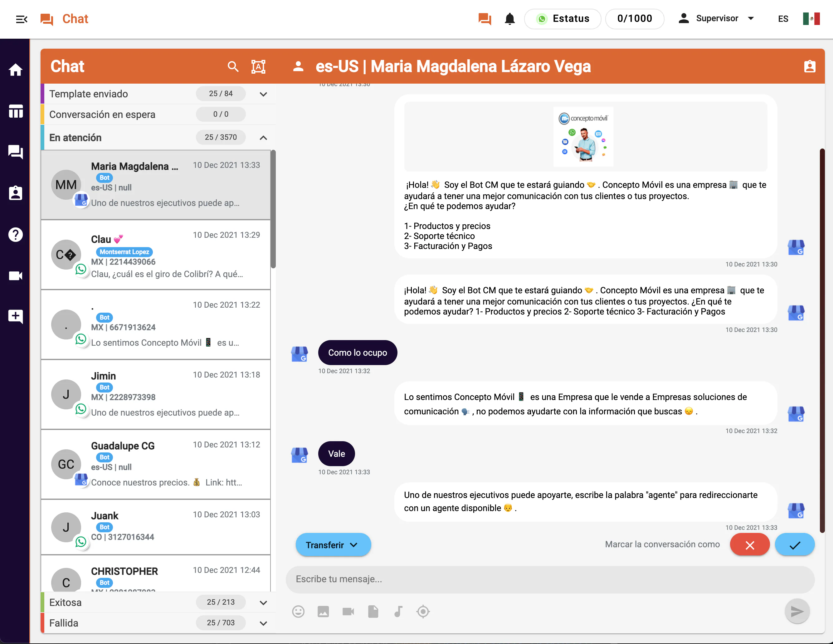
Task: Open the Transferir dropdown
Action: (333, 545)
